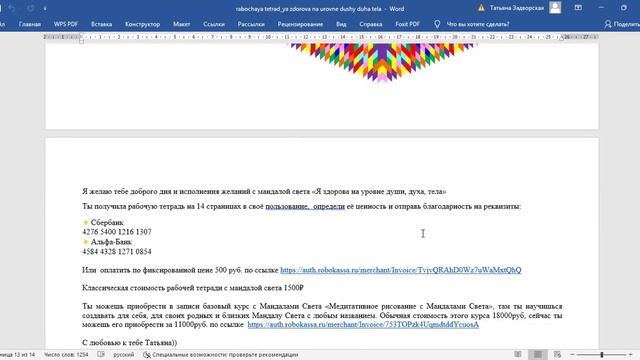Image resolution: width=640 pixels, height=360 pixels.
Task: Click the account name Татьяна Задворская
Action: tap(517, 8)
